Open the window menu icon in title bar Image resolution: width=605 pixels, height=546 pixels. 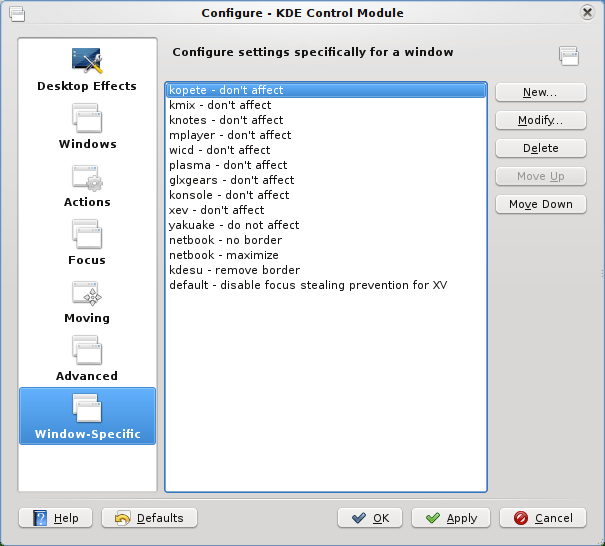tap(17, 13)
